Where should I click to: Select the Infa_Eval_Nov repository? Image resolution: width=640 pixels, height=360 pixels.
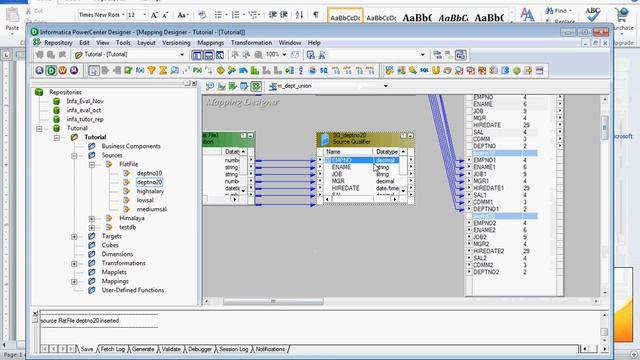click(85, 101)
